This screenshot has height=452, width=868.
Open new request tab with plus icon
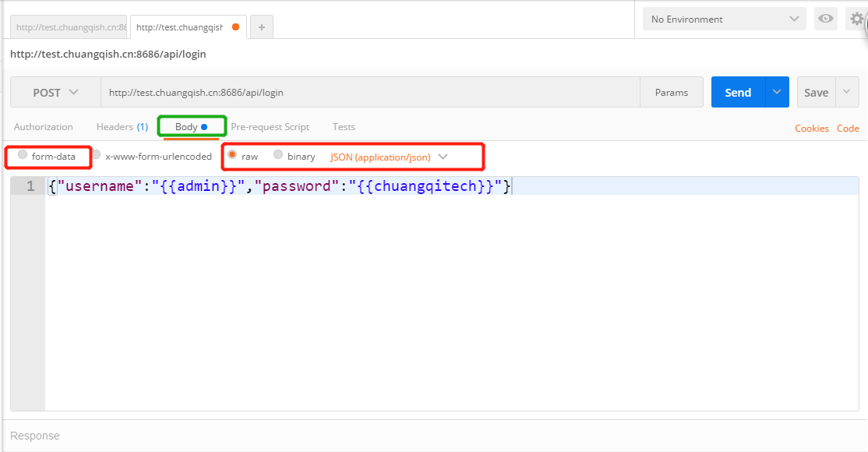tap(261, 27)
